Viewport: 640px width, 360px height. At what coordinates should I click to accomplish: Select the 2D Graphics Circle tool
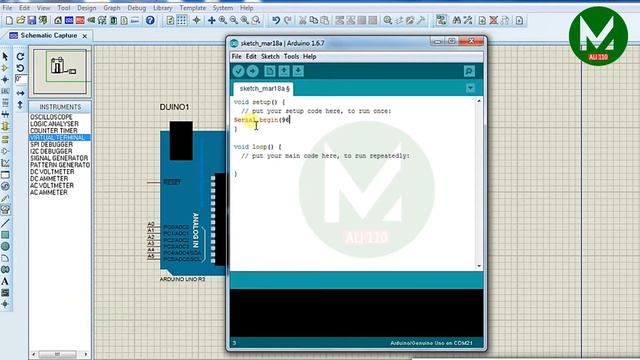click(x=5, y=247)
